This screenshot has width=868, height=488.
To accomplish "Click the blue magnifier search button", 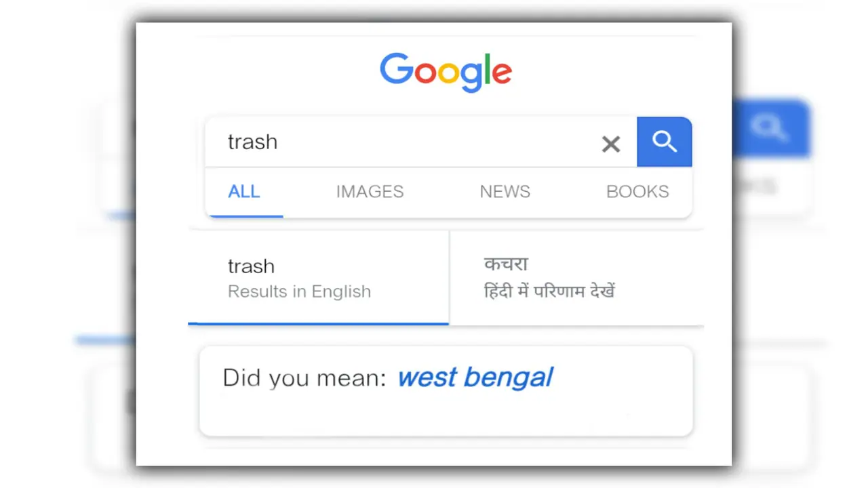I will point(664,142).
